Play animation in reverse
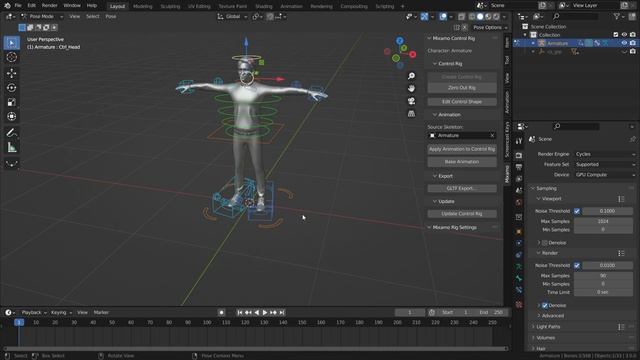Viewport: 640px width, 360px height. click(x=257, y=313)
